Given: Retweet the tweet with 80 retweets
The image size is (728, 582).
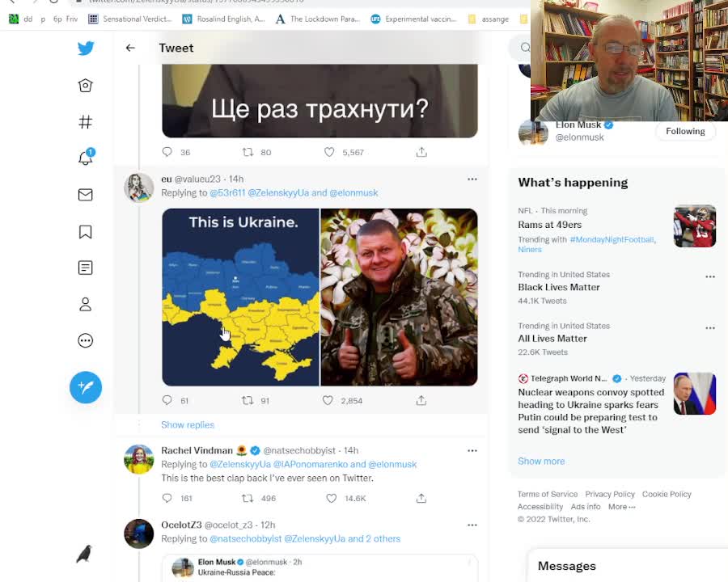Looking at the screenshot, I should click(x=248, y=152).
